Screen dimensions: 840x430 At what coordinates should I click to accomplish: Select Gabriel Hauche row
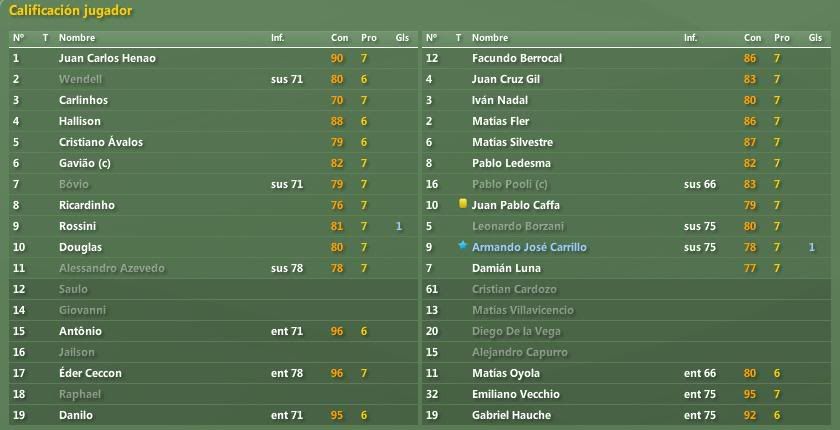coord(626,415)
